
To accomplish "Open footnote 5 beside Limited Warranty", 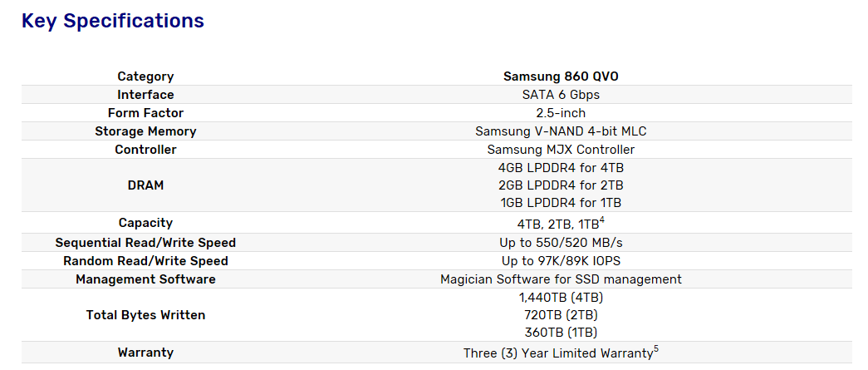I will point(656,349).
